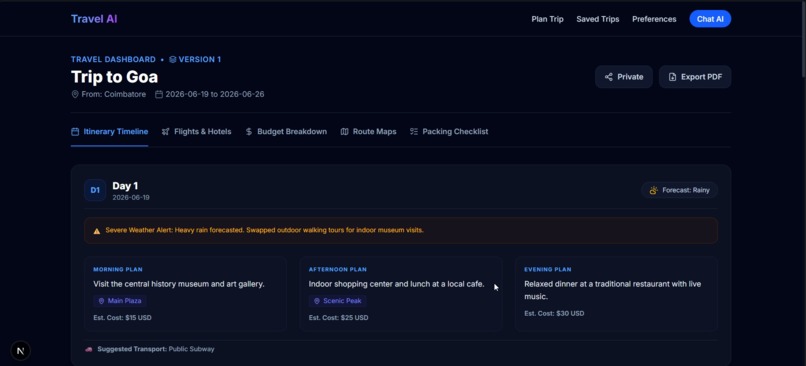Open the Budget Breakdown tab

[x=286, y=132]
